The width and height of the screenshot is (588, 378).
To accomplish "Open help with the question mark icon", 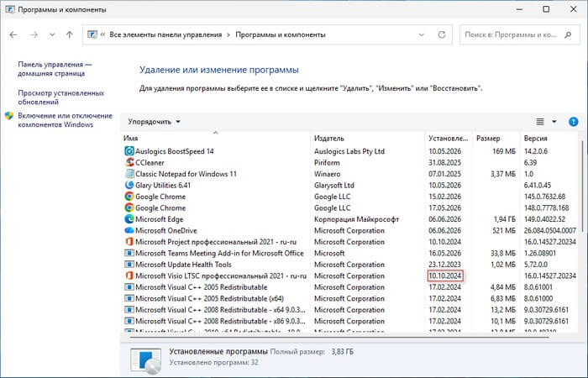I will (574, 122).
